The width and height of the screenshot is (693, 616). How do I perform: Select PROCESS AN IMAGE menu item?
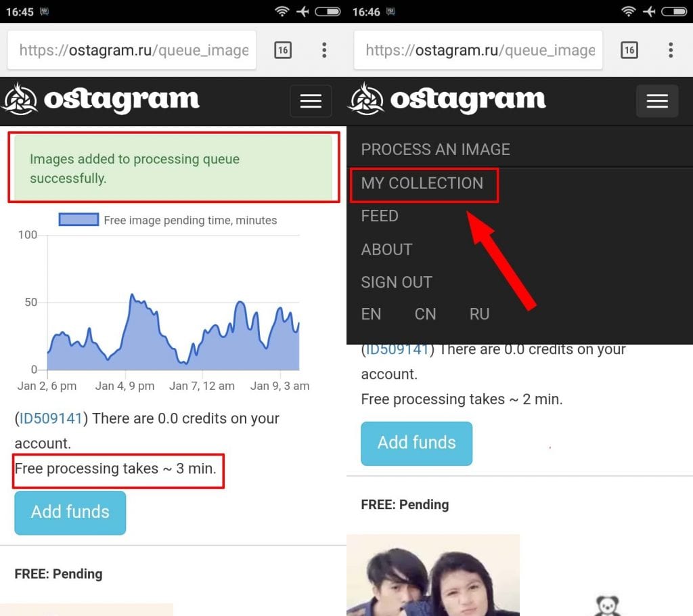(x=435, y=150)
